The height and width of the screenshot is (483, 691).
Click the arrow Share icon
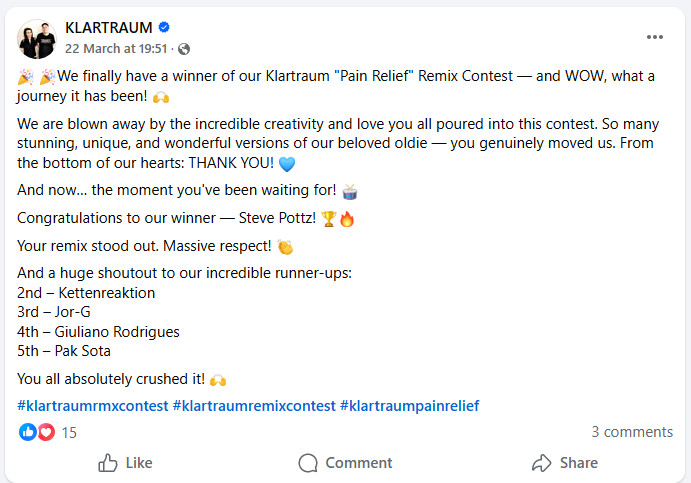click(541, 463)
